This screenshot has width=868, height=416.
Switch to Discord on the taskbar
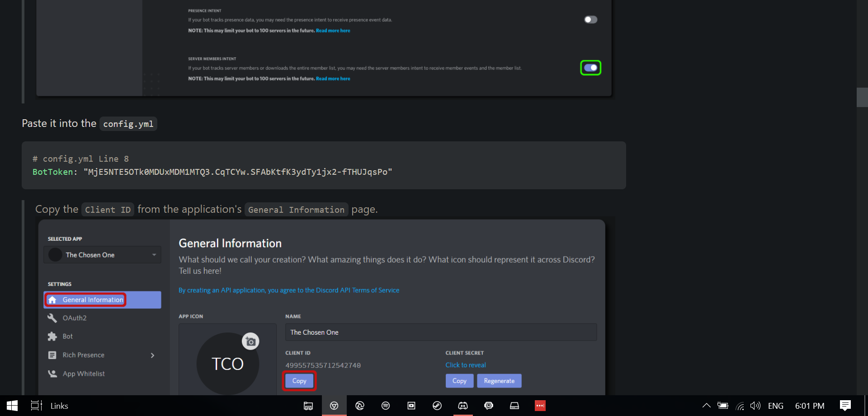click(463, 406)
